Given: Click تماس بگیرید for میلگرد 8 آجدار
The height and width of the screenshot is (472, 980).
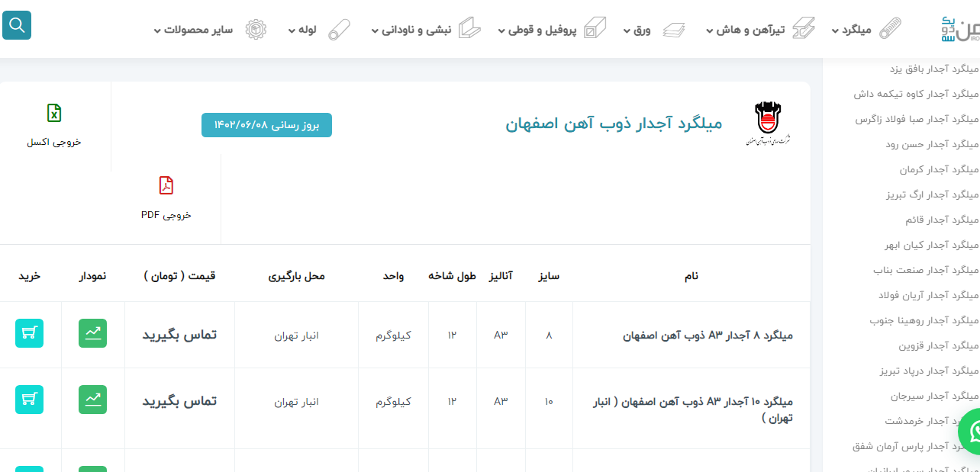Looking at the screenshot, I should pyautogui.click(x=179, y=335).
